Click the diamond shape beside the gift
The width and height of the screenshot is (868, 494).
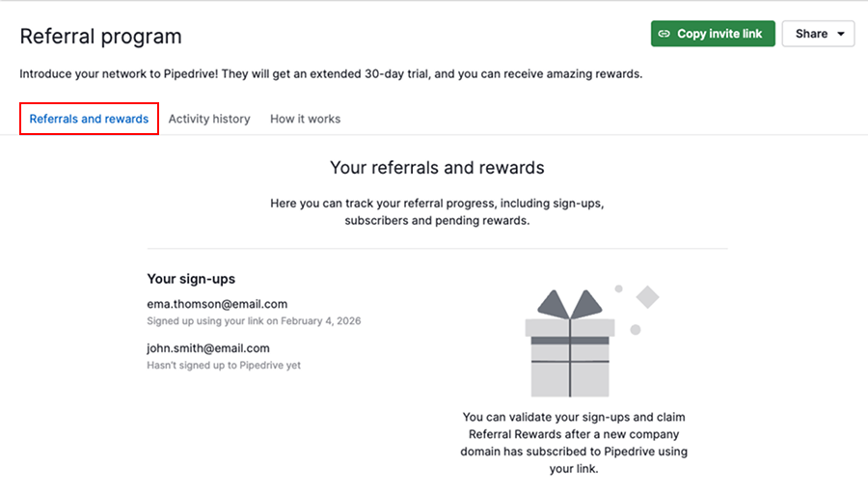pyautogui.click(x=647, y=297)
